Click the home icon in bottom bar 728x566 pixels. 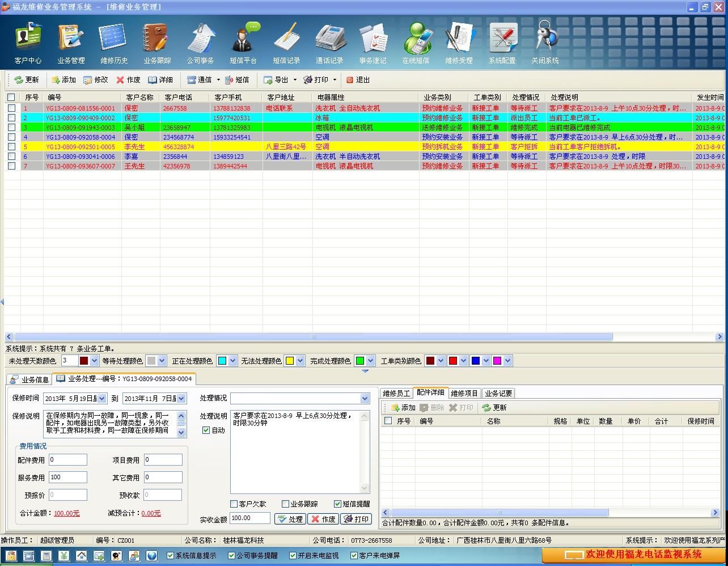82,556
